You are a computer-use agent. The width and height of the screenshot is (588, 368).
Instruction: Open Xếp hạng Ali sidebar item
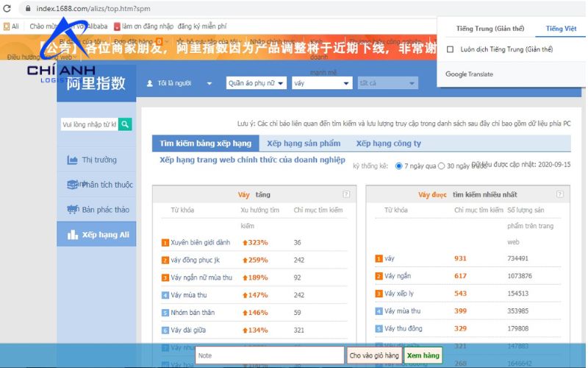coord(96,234)
